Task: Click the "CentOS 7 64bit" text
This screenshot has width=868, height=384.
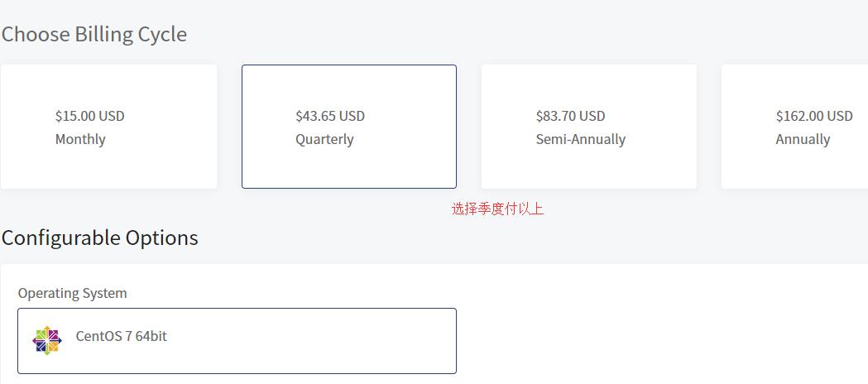Action: pyautogui.click(x=121, y=336)
